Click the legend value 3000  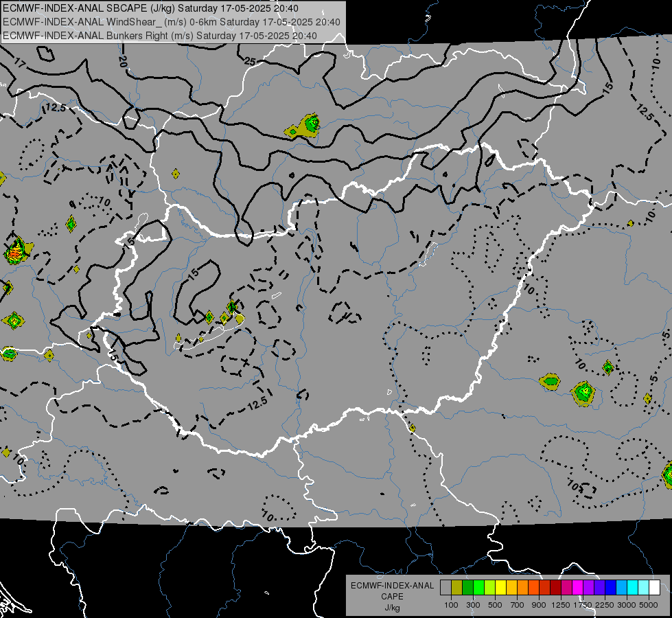coord(627,605)
